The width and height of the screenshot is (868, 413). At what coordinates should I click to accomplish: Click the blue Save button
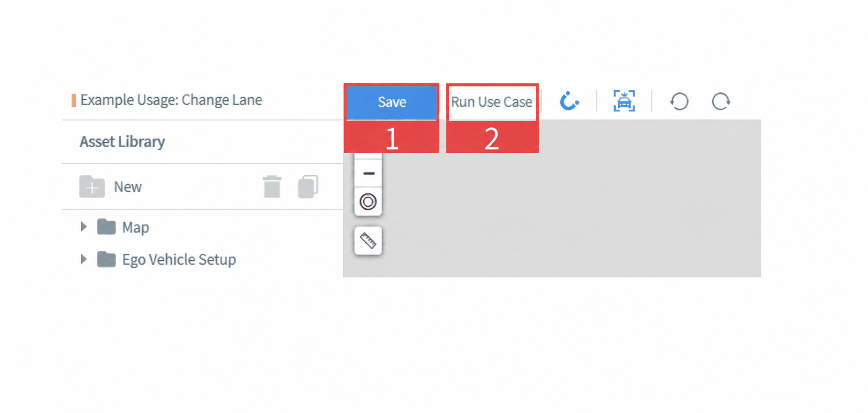[x=392, y=102]
